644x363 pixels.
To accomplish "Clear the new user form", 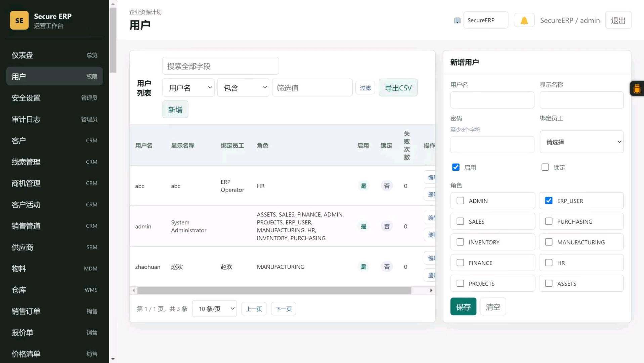I will [493, 307].
